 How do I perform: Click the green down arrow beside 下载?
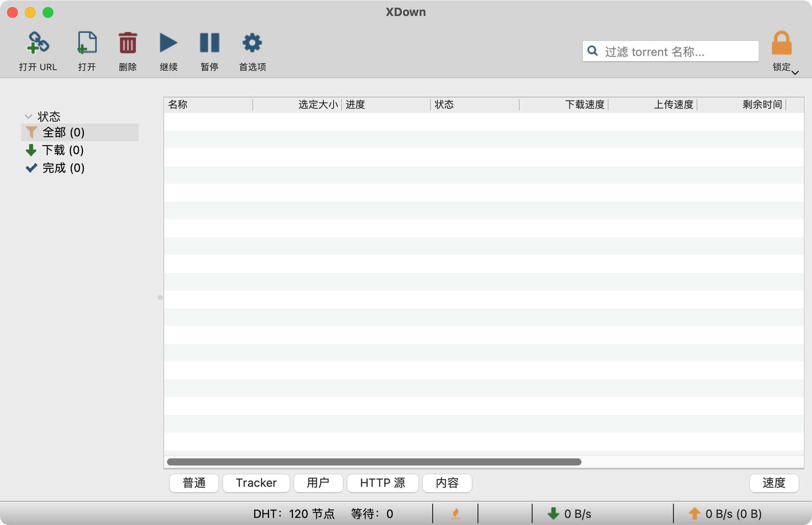click(x=31, y=150)
